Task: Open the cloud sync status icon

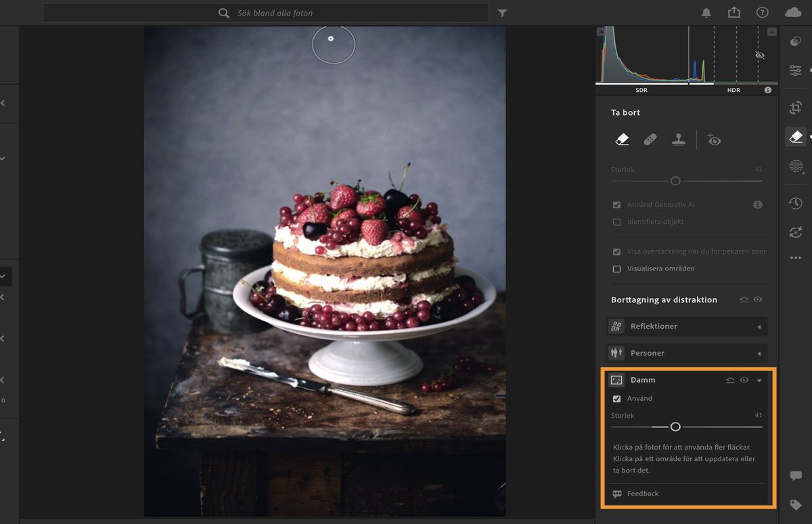Action: 793,13
